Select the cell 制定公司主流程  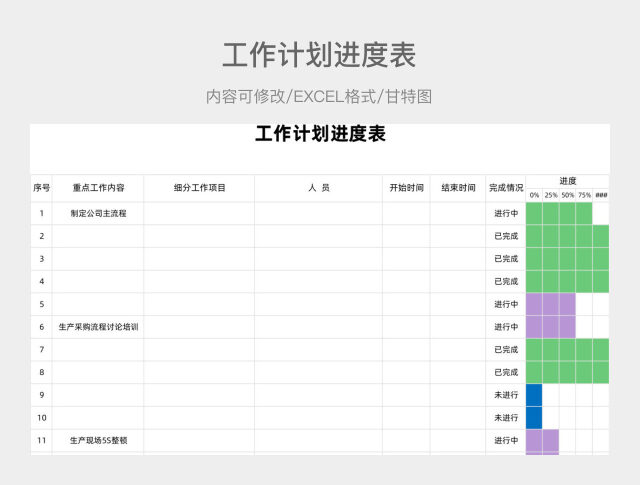(98, 214)
